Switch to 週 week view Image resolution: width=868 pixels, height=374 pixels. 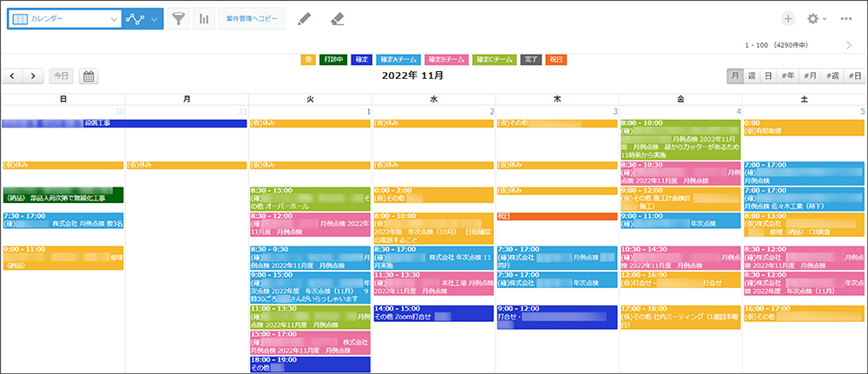click(x=752, y=75)
